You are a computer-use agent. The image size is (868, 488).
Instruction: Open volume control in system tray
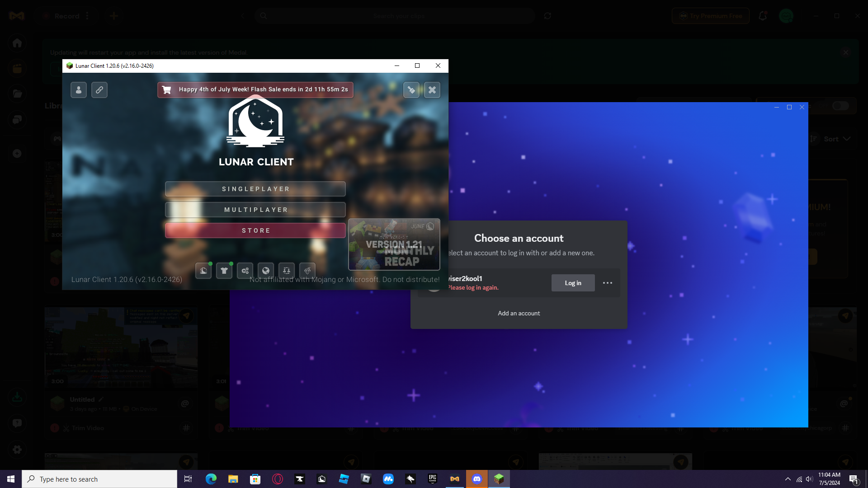pyautogui.click(x=809, y=479)
